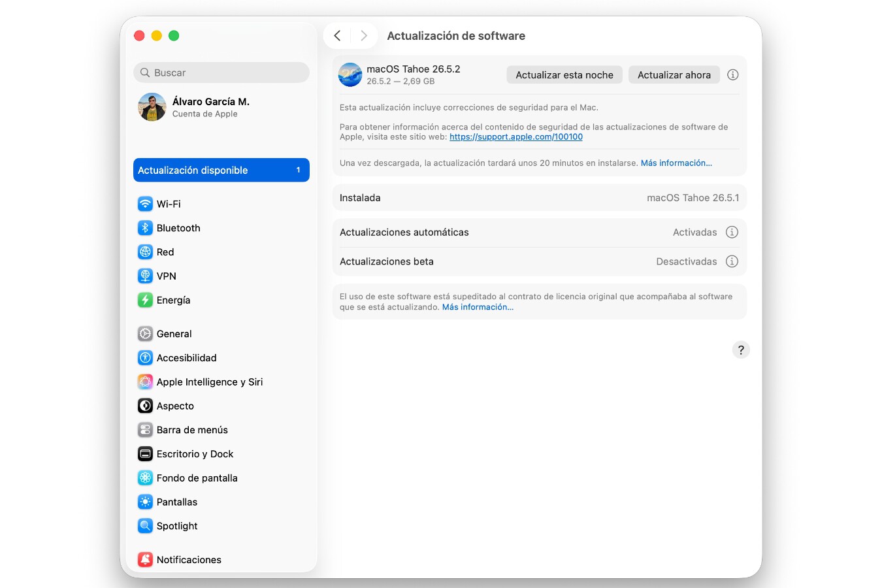The width and height of the screenshot is (882, 588).
Task: Go back with the left chevron
Action: [337, 36]
